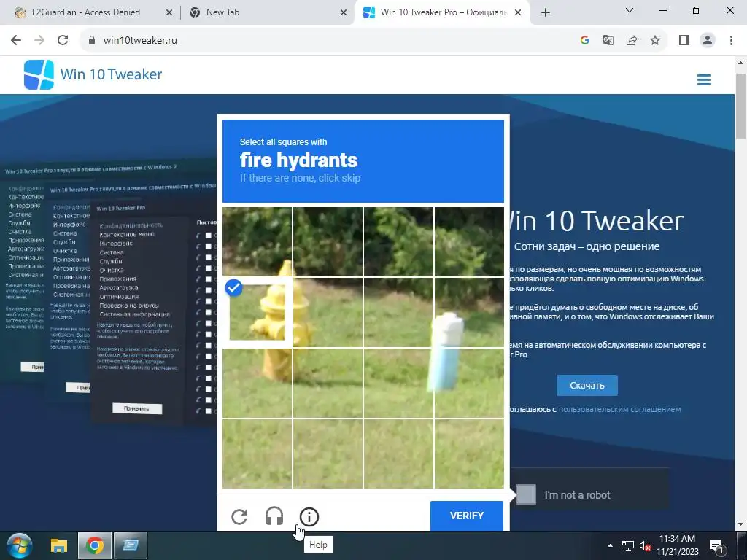Reload the current page
The height and width of the screenshot is (560, 747).
[63, 40]
